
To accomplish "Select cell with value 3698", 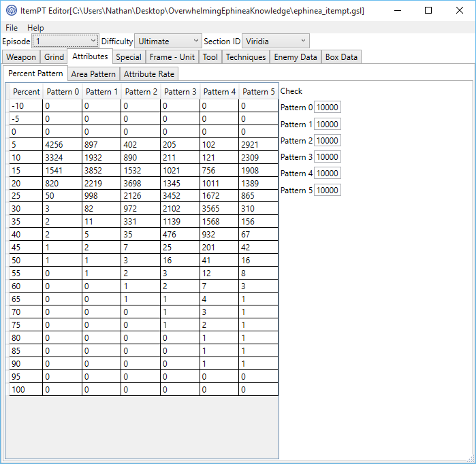I will click(x=140, y=184).
